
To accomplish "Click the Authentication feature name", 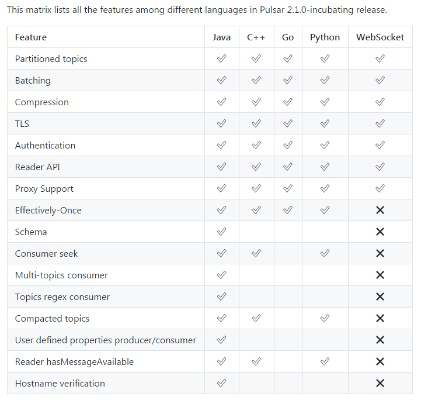I will click(45, 145).
